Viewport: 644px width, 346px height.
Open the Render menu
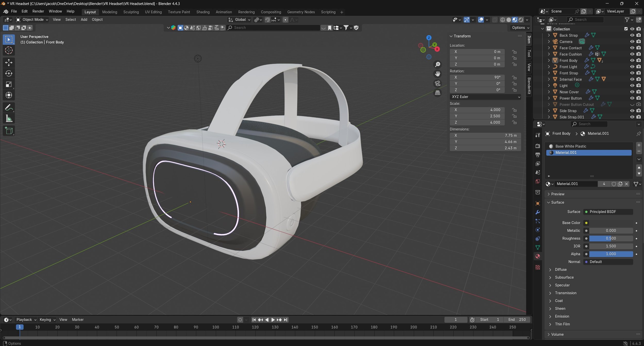tap(38, 11)
